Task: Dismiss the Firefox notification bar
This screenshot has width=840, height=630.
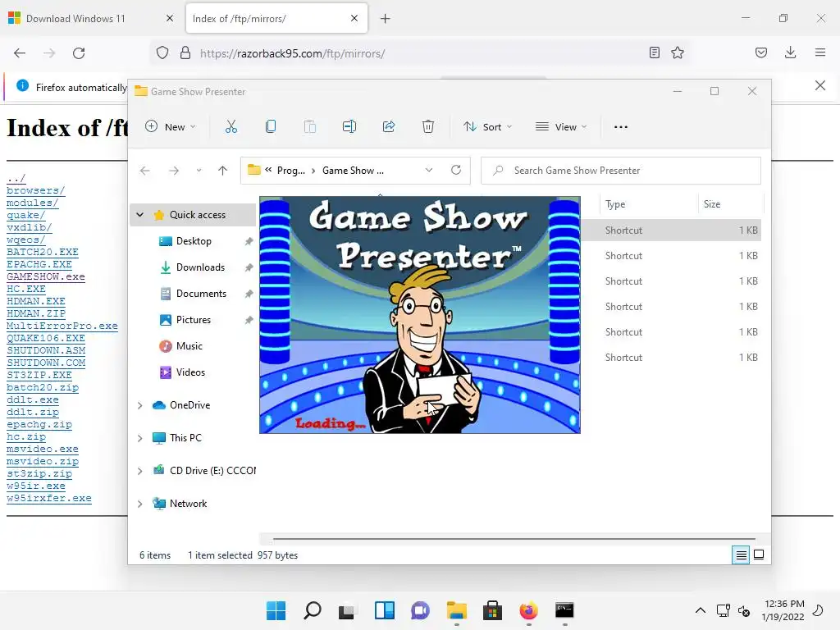Action: (820, 85)
